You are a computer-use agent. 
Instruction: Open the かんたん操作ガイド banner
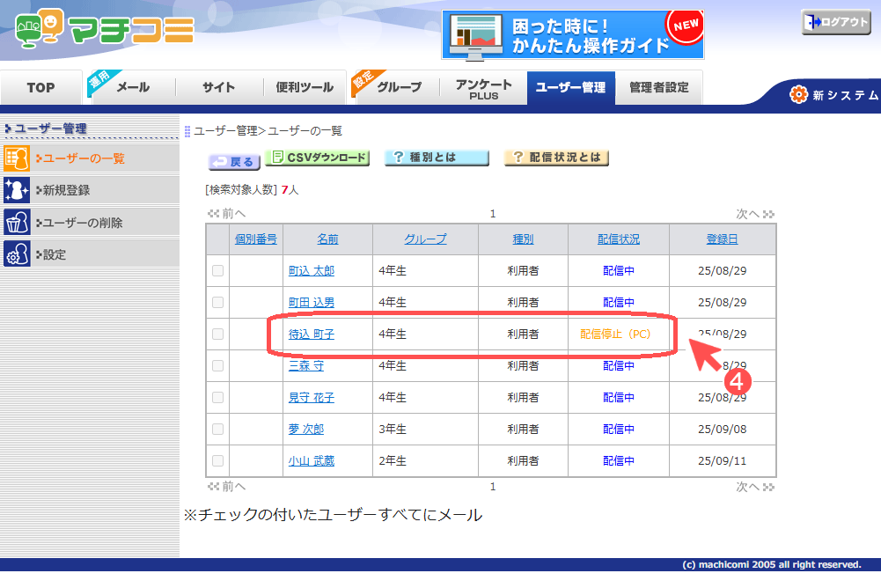pos(572,35)
